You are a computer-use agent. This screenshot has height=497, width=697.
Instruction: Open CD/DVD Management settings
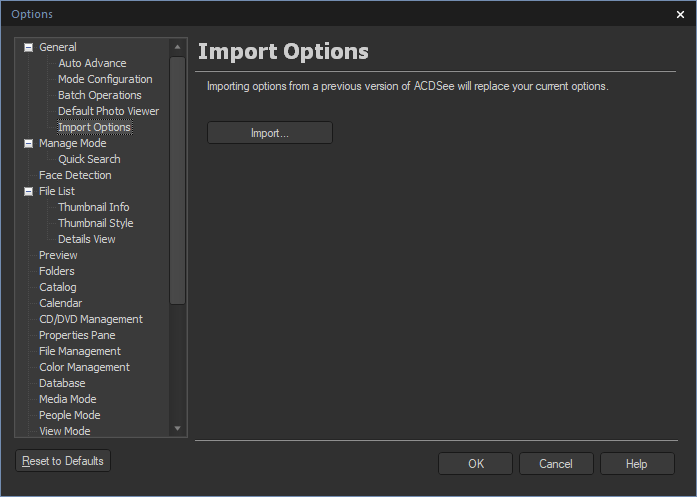pos(91,319)
